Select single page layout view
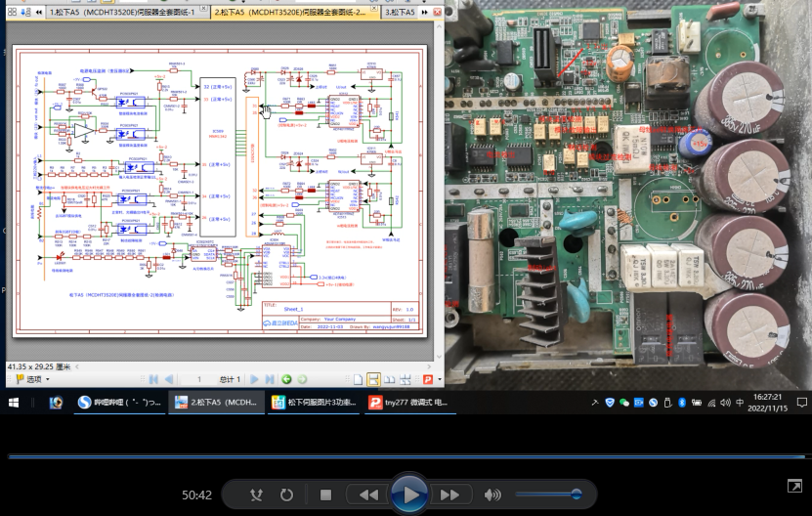The image size is (812, 516). 358,379
